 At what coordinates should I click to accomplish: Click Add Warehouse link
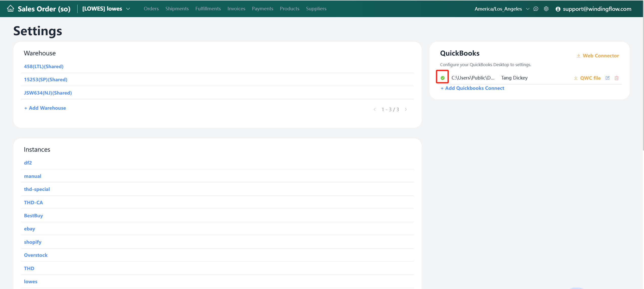click(45, 108)
